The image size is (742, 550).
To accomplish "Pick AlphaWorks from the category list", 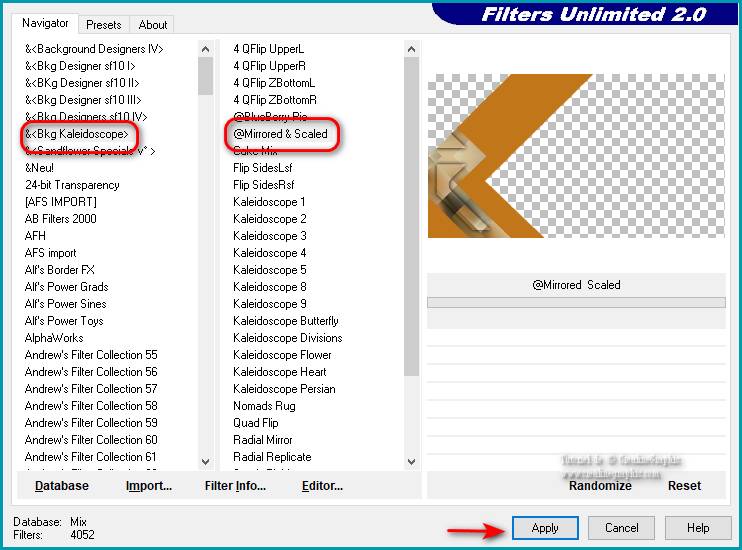I will pos(54,338).
